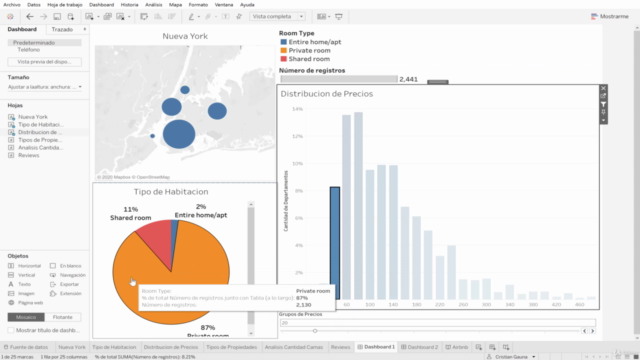Open the Fuente de datos tab
640x360 pixels.
(26, 347)
